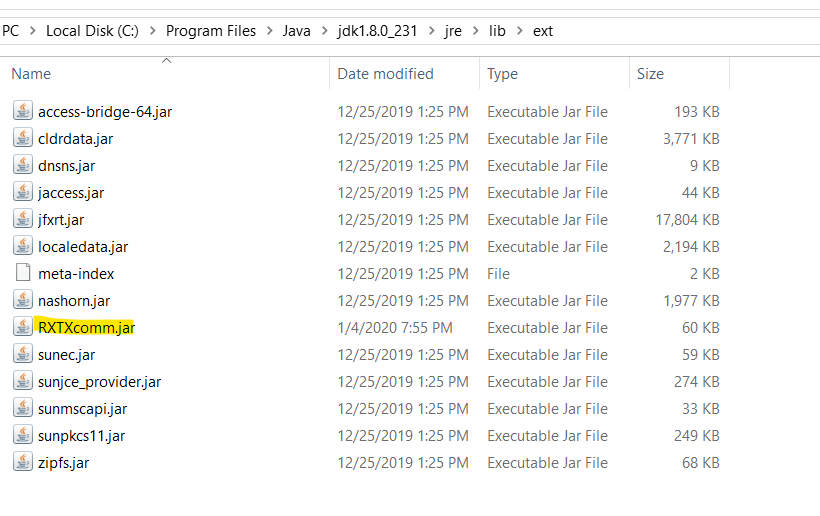
Task: Select the zipfs.jar Java icon
Action: 22,463
